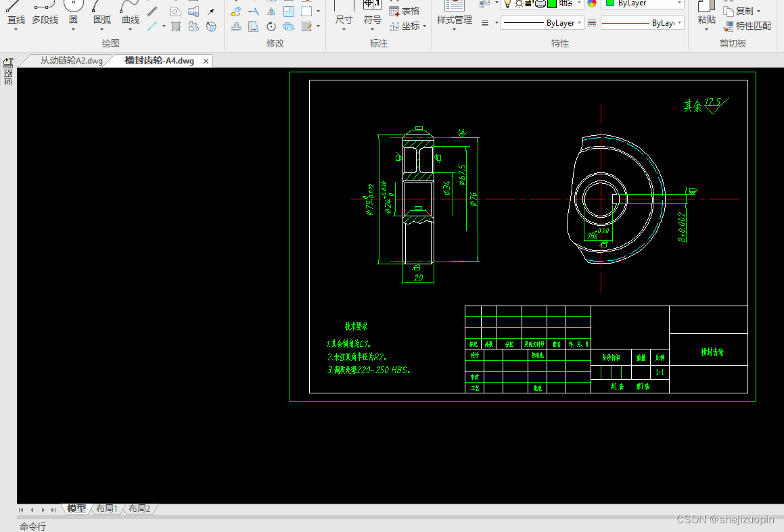Click the hatch fill tool icon

point(175,26)
